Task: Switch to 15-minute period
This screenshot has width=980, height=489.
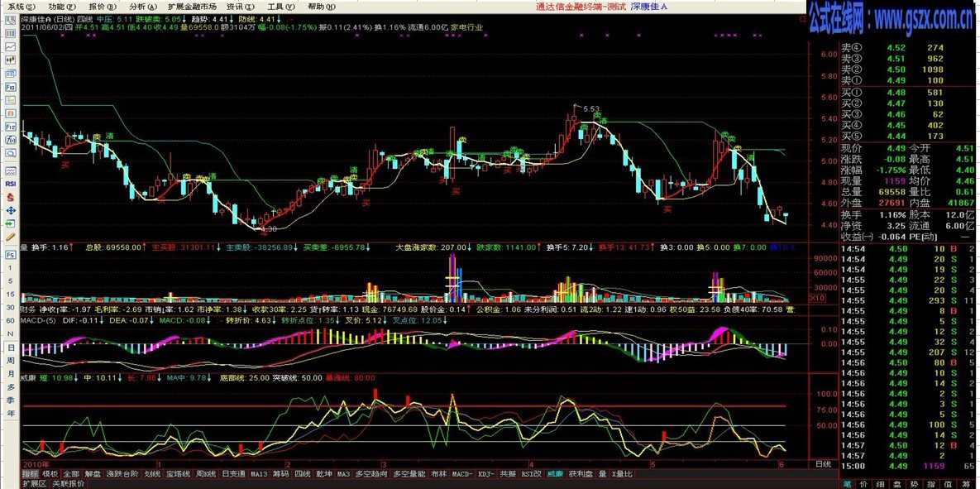Action: (11, 294)
